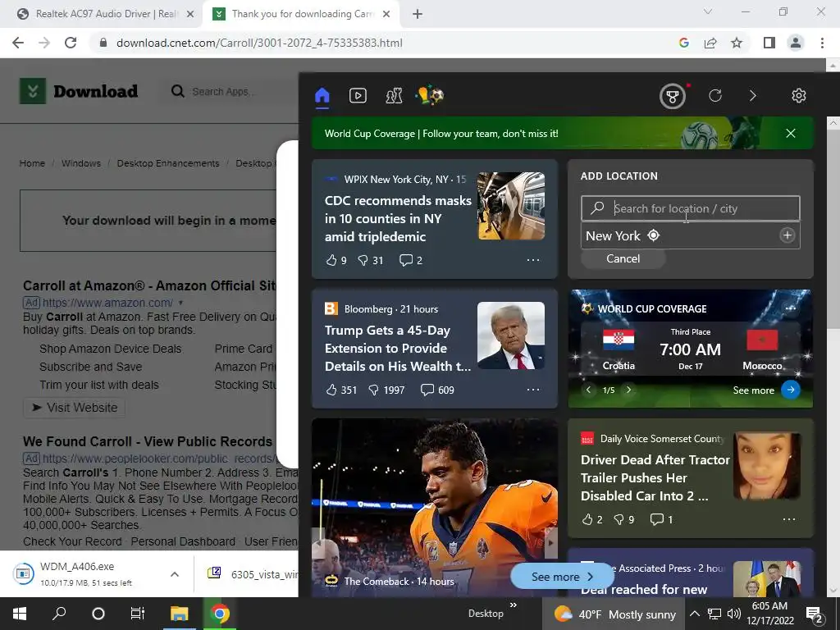Dismiss the World Cup Coverage banner

click(791, 134)
